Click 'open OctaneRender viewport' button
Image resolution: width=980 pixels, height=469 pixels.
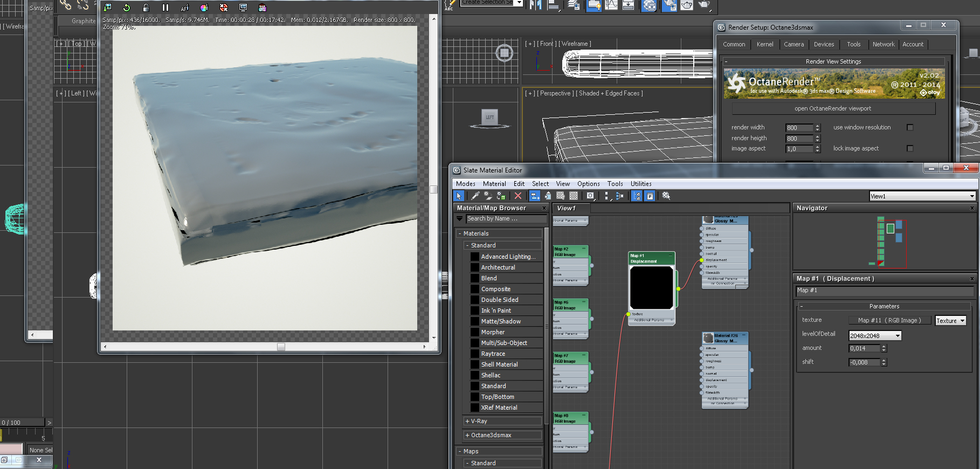[832, 108]
